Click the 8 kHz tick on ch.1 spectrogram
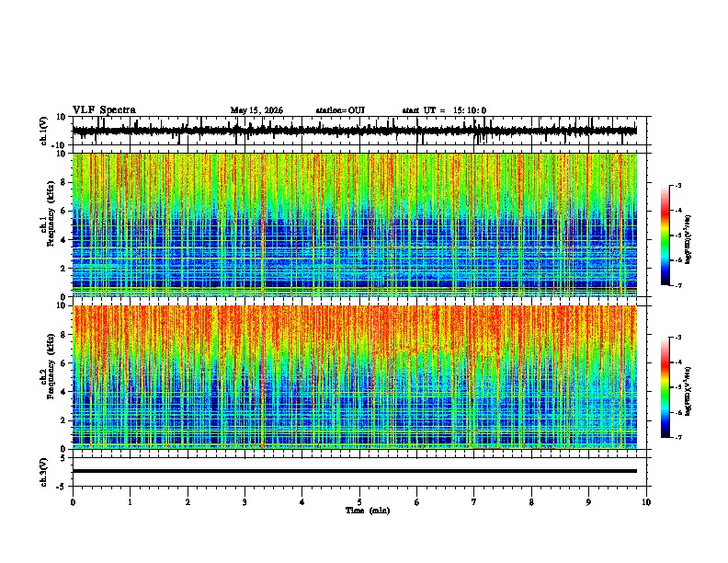Viewport: 728px width, 563px height. tap(63, 182)
